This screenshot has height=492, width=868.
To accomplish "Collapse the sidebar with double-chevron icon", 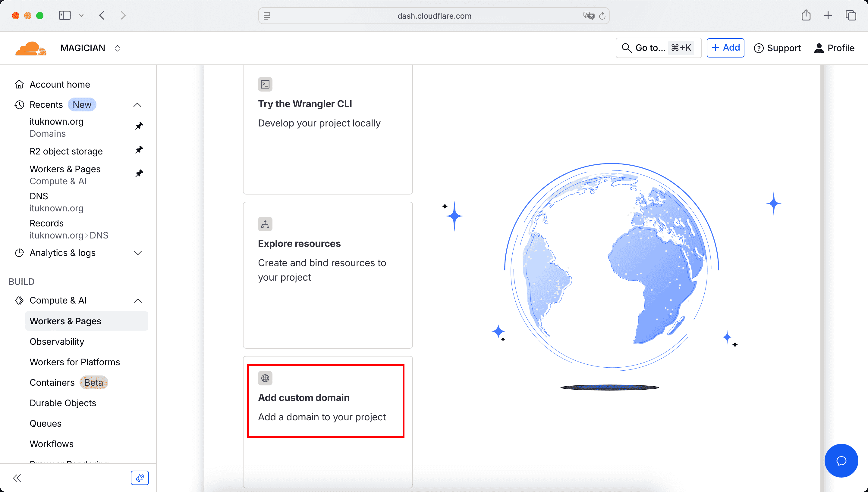I will (x=17, y=478).
